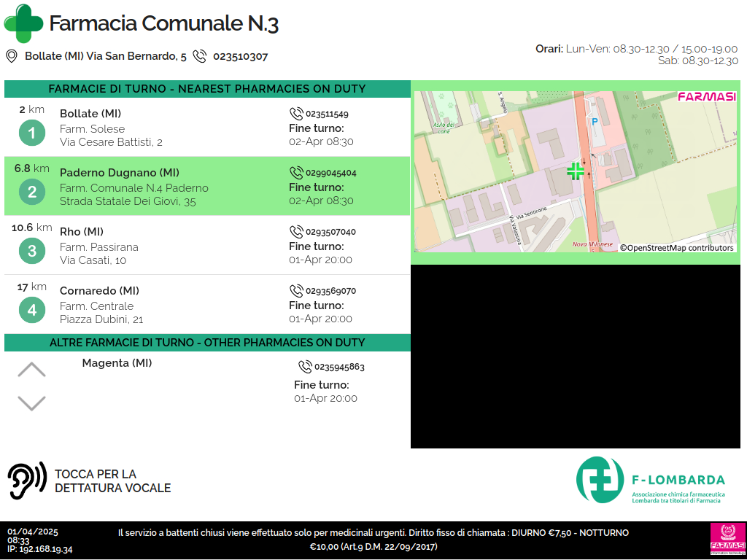Select pharmacy number 1 circle badge

click(31, 133)
